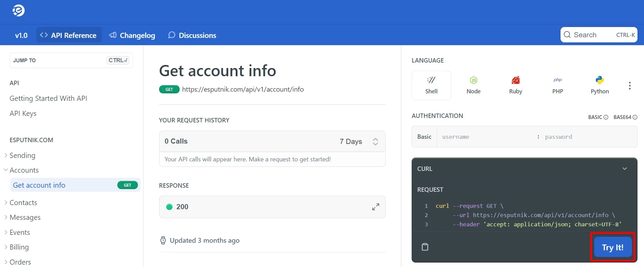Copy the cURL request with clipboard icon
This screenshot has height=267, width=644.
[425, 247]
